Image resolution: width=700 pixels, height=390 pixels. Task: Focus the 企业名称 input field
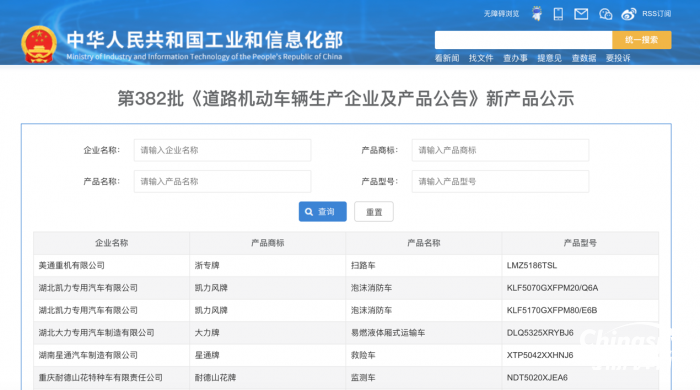(x=222, y=150)
